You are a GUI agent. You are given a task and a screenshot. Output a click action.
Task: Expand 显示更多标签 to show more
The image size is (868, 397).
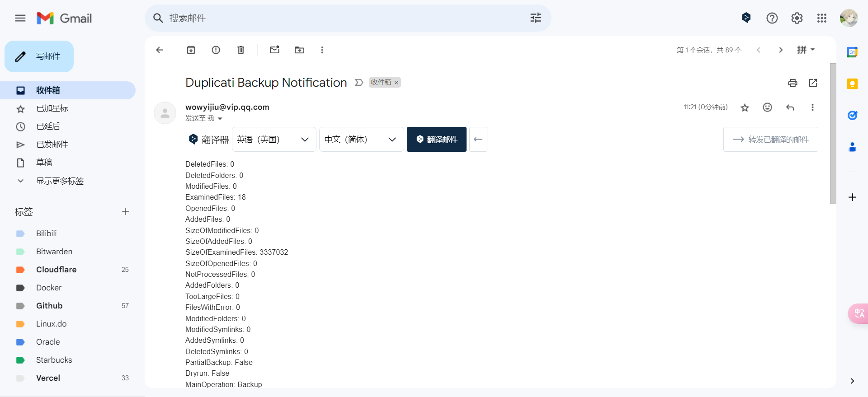pyautogui.click(x=68, y=181)
